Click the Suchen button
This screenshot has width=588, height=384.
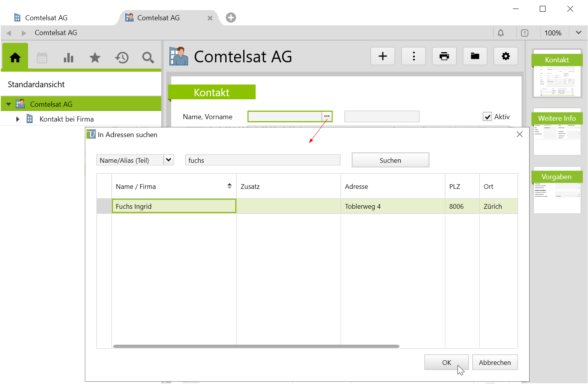[390, 160]
